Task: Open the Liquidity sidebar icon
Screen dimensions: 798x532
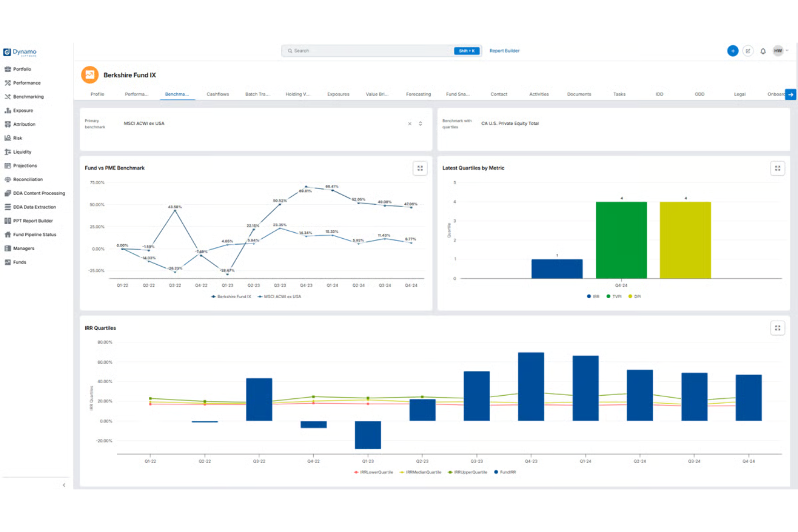Action: click(8, 152)
